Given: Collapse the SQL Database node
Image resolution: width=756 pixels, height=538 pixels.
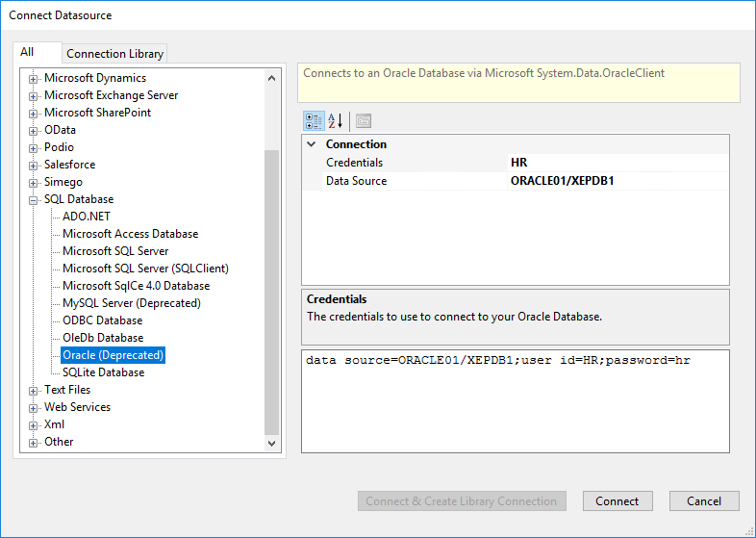Looking at the screenshot, I should [x=33, y=201].
